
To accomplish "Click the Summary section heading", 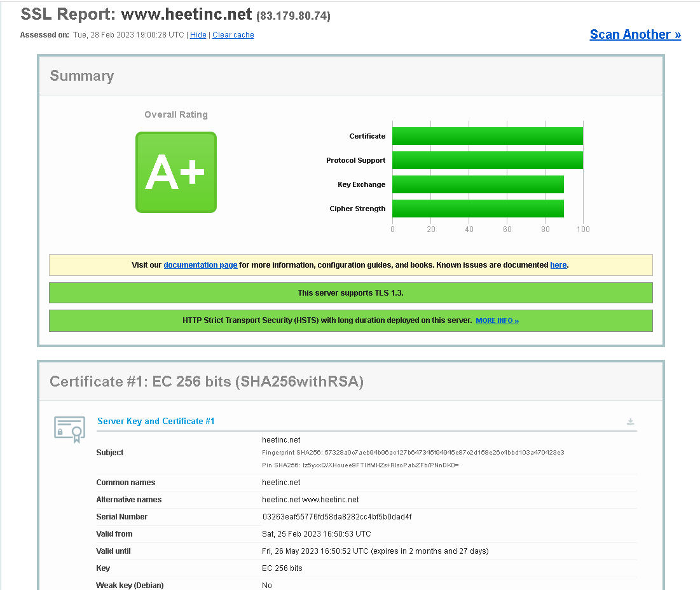I will [81, 76].
